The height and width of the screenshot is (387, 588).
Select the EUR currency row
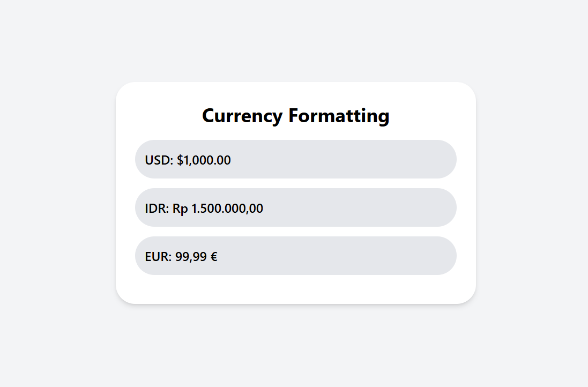coord(295,256)
